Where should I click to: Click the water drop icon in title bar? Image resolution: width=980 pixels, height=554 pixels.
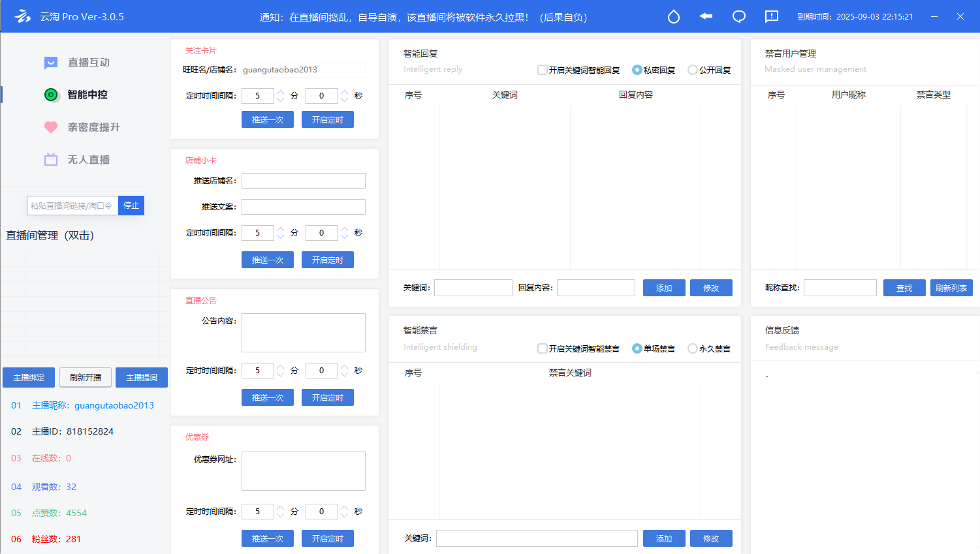[673, 17]
